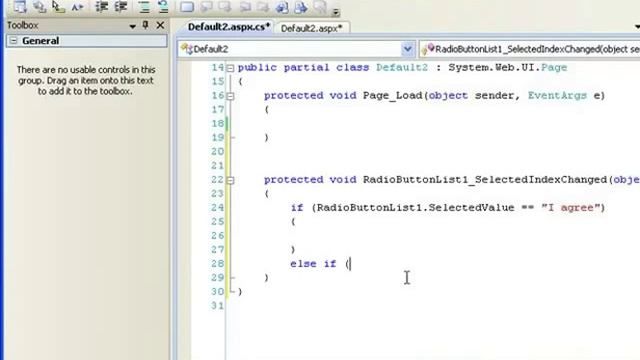This screenshot has width=640, height=360.
Task: Open the Default2 class dropdown
Action: click(407, 49)
